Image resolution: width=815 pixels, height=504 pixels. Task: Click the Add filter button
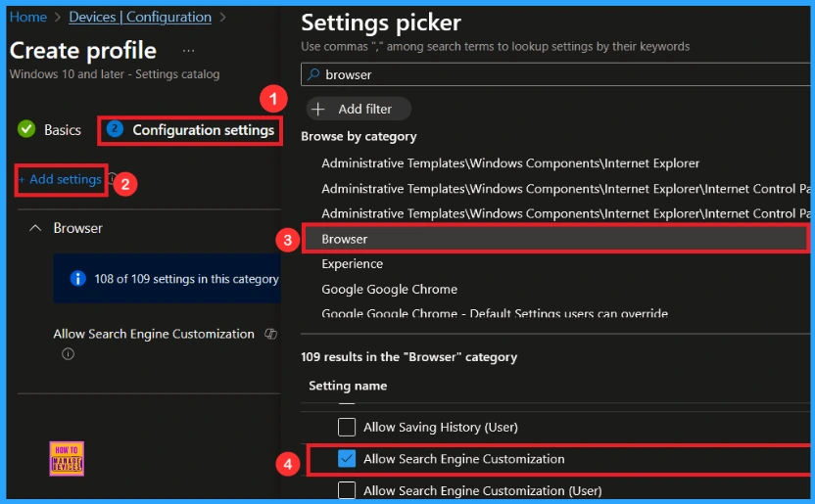[359, 109]
